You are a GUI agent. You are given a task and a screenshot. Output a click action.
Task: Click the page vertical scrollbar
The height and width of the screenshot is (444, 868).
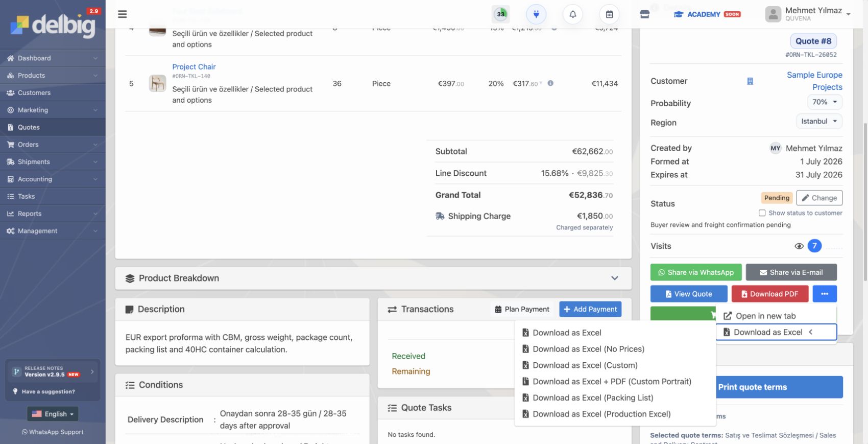[x=865, y=202]
